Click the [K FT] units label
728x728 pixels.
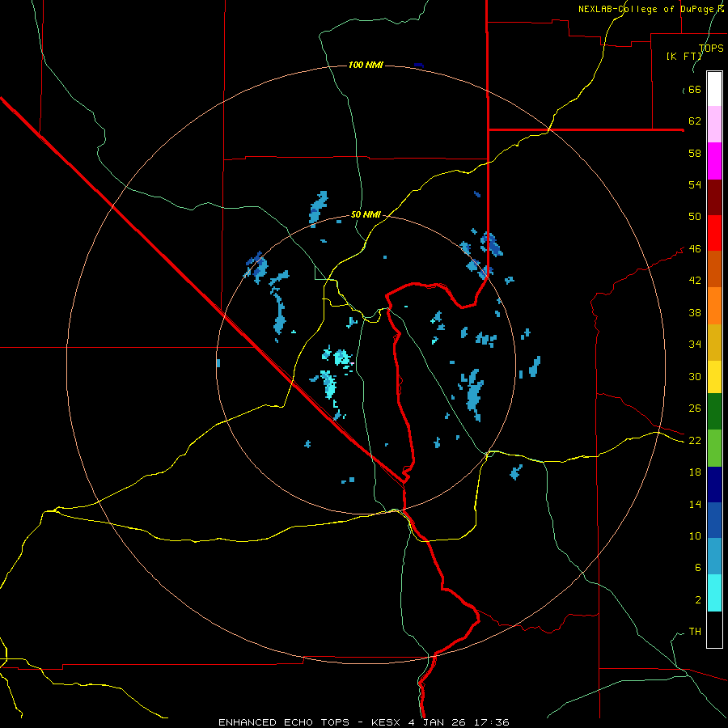coord(684,56)
